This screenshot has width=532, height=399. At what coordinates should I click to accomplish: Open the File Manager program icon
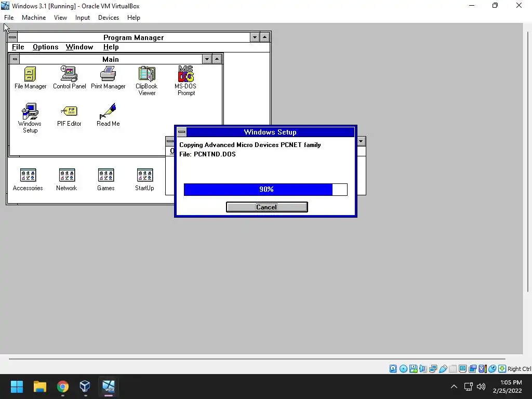tap(30, 78)
